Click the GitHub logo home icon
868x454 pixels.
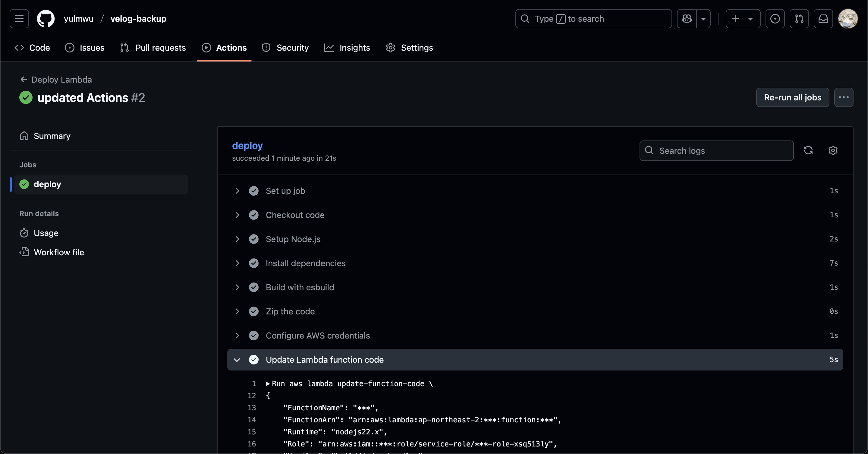[x=46, y=18]
